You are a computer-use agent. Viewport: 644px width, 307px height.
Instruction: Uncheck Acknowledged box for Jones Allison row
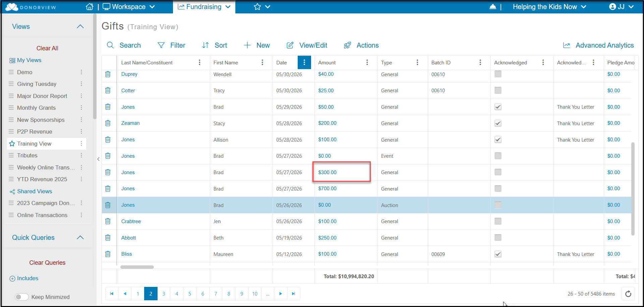click(498, 140)
